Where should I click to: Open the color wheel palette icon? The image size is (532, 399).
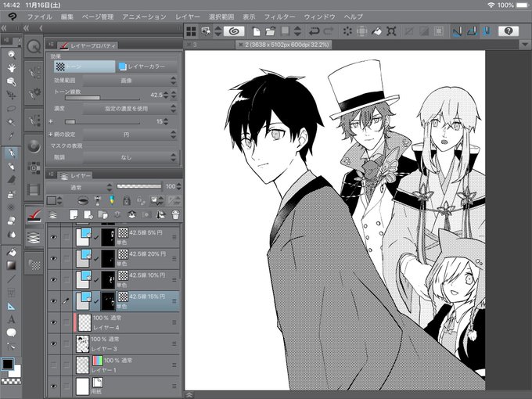click(x=34, y=146)
